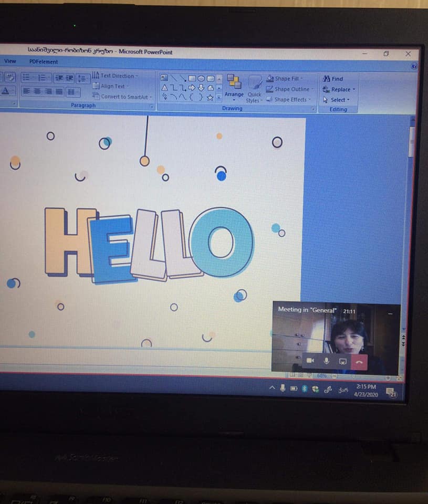This screenshot has height=504, width=428.
Task: Switch to the View ribbon tab
Action: 10,61
